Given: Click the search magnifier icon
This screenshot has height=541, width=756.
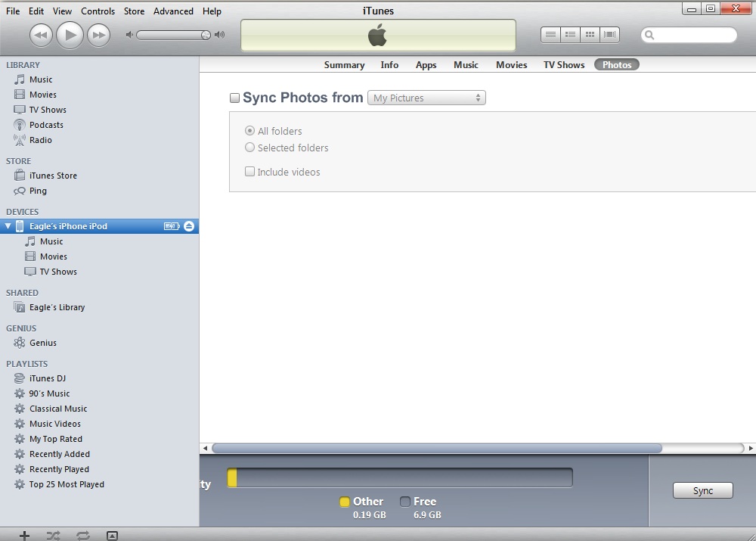Looking at the screenshot, I should click(x=649, y=35).
